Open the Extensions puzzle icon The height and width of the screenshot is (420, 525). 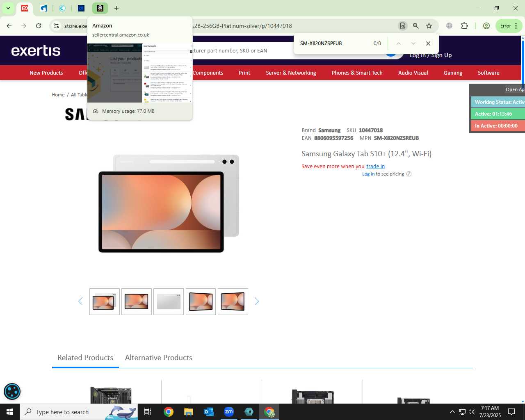pyautogui.click(x=464, y=26)
